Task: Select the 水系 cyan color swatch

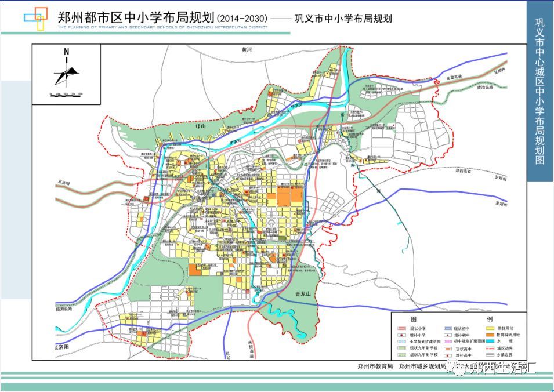Action: coord(490,342)
